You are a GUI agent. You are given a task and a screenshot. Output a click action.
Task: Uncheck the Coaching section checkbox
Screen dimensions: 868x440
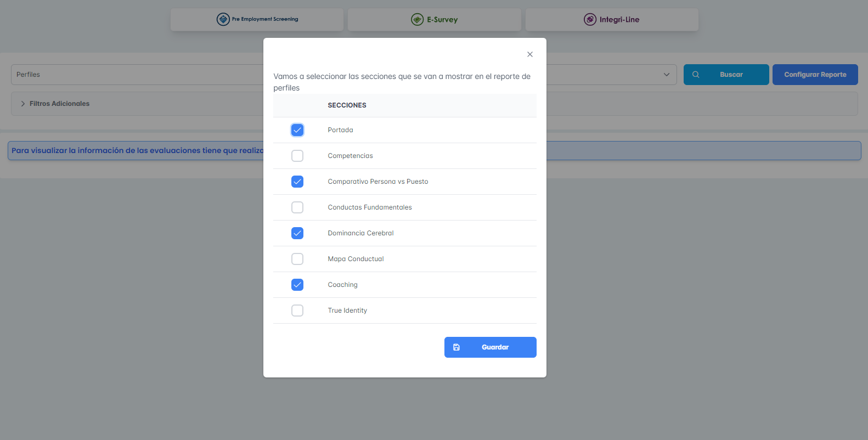click(297, 285)
